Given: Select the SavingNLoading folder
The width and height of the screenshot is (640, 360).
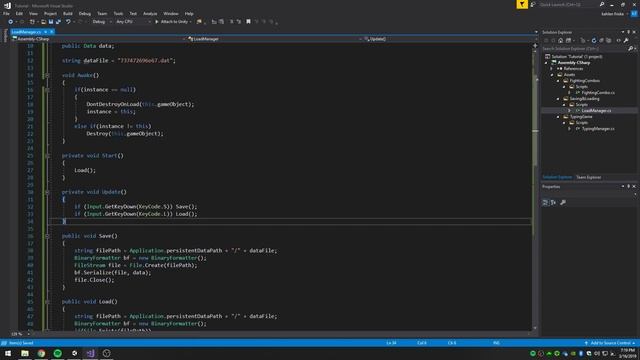Looking at the screenshot, I should [x=584, y=99].
